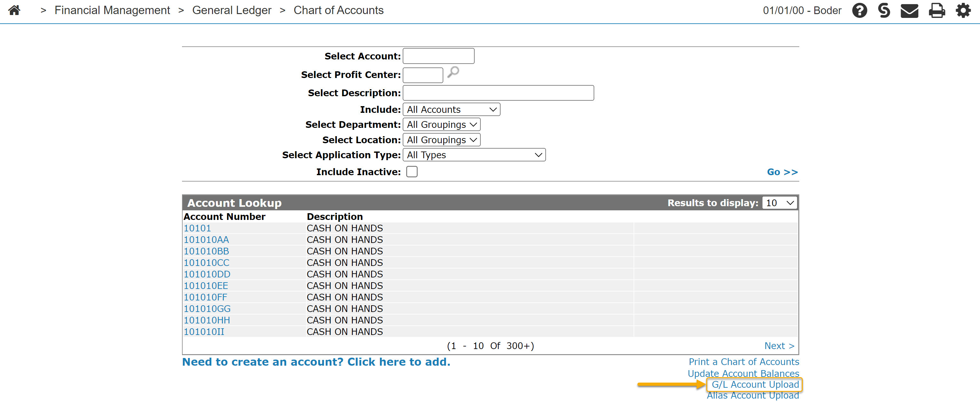The width and height of the screenshot is (980, 420).
Task: Open the mail envelope icon
Action: (909, 11)
